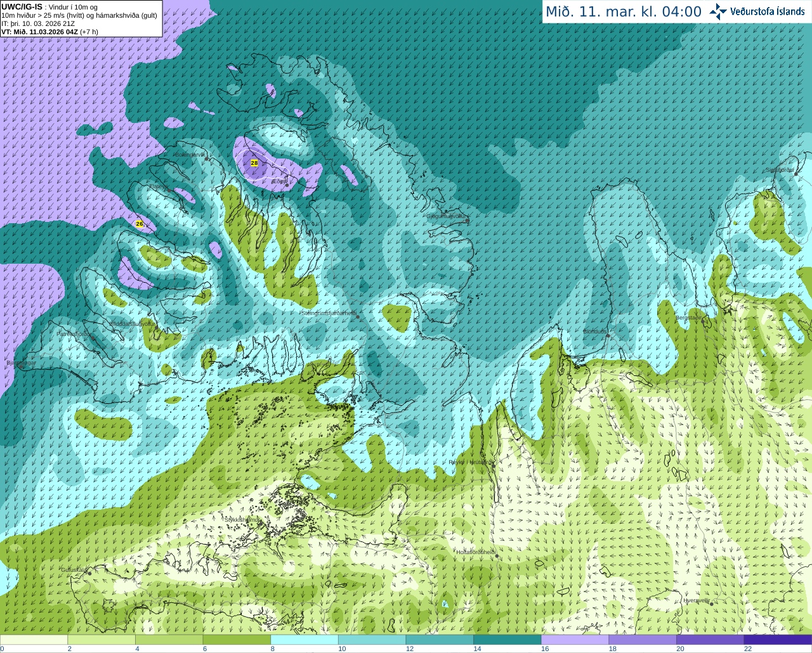Select the 'Mið. 11. mar. kl. 04:00' timestamp

[x=624, y=11]
